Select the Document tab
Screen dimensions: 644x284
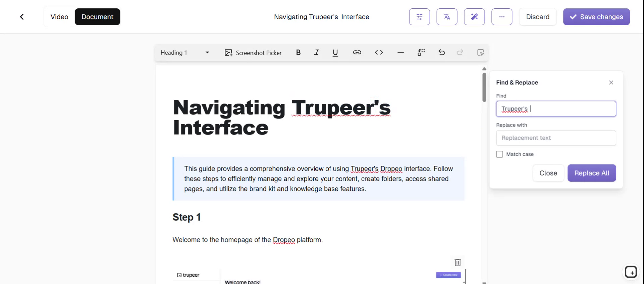tap(97, 17)
